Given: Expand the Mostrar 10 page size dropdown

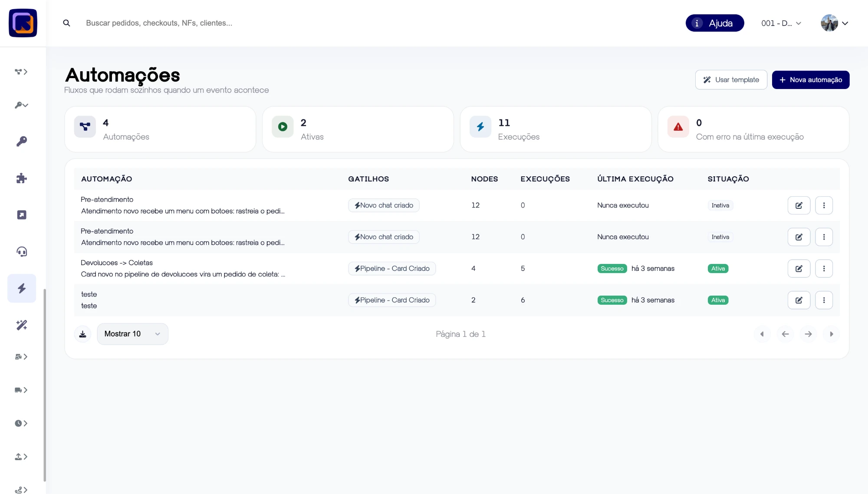Looking at the screenshot, I should click(x=132, y=334).
